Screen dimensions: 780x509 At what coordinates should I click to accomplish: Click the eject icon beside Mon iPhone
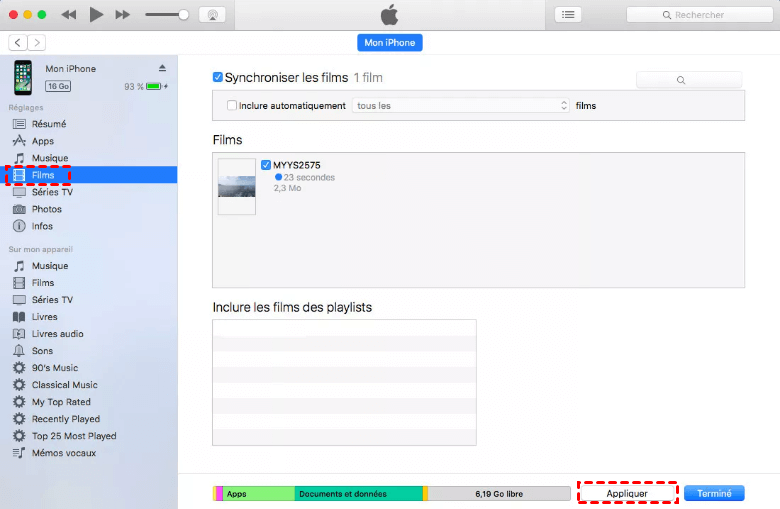pyautogui.click(x=163, y=68)
